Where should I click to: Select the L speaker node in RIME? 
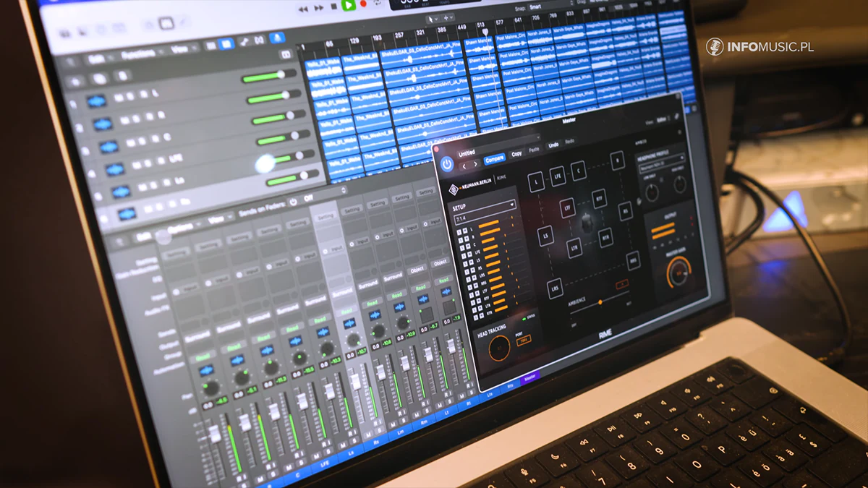click(536, 182)
